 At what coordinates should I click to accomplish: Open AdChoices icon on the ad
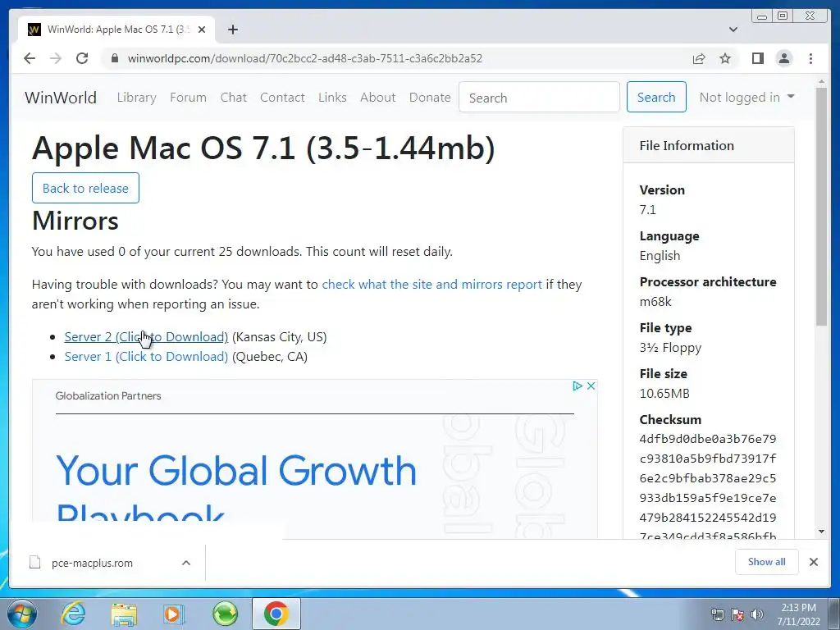coord(577,386)
